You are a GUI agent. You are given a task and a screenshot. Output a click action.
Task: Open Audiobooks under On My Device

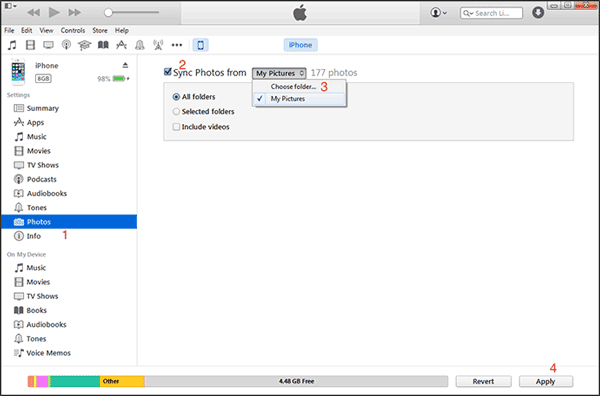(69, 324)
